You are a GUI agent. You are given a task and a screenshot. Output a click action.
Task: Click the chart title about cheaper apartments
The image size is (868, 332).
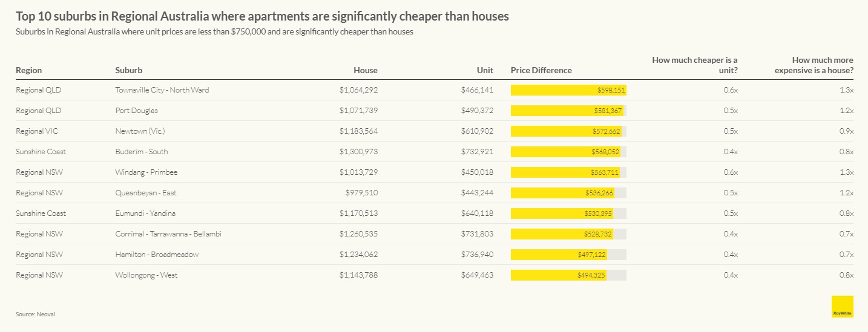pyautogui.click(x=262, y=16)
